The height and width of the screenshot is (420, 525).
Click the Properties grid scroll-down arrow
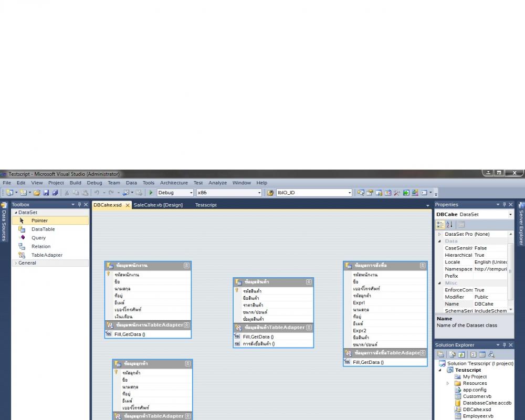pyautogui.click(x=511, y=309)
